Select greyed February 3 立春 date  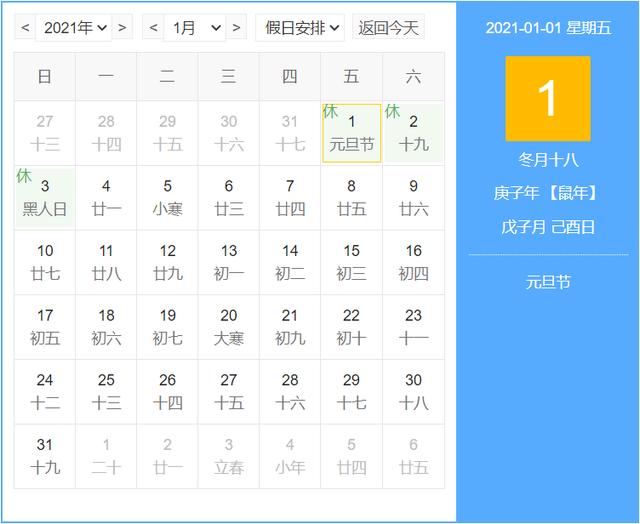pyautogui.click(x=229, y=457)
